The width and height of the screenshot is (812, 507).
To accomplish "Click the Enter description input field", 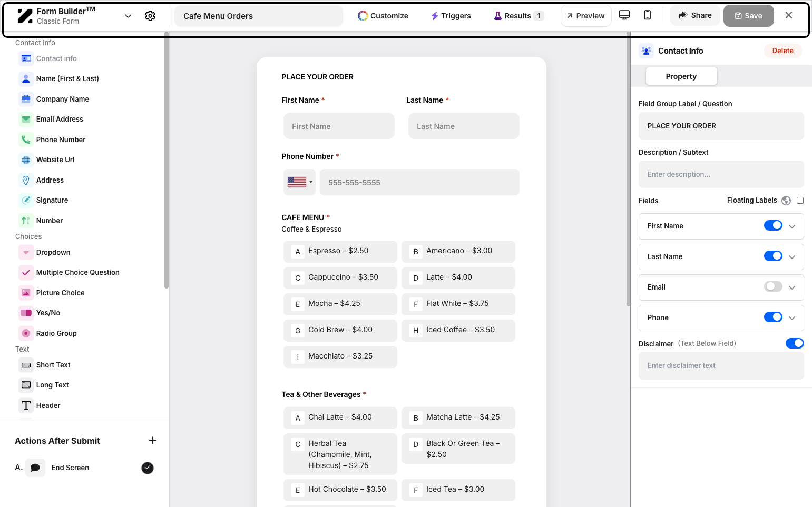I will pyautogui.click(x=721, y=174).
